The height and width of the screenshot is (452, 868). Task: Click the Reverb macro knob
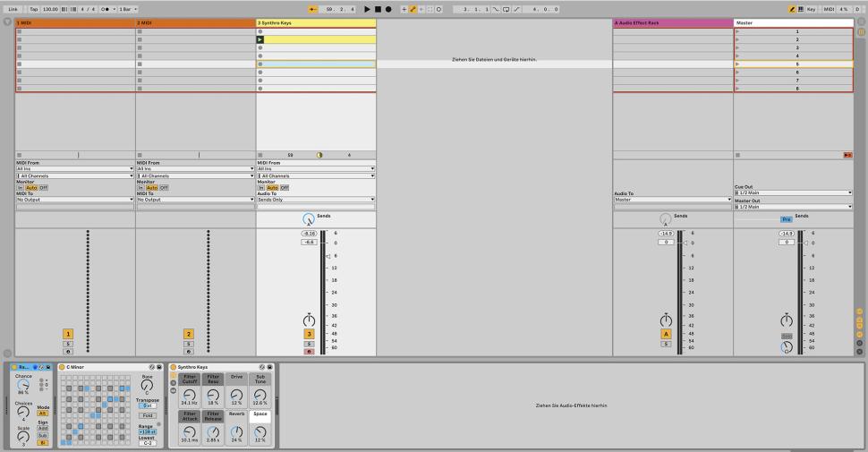[x=236, y=431]
